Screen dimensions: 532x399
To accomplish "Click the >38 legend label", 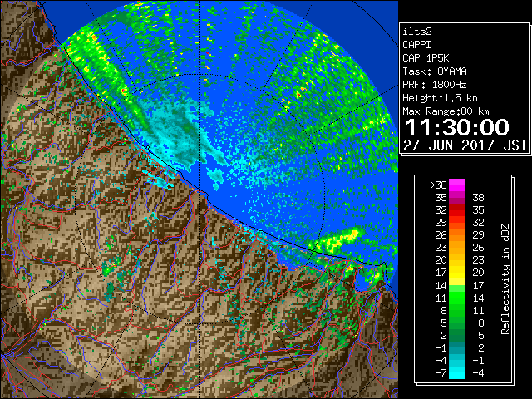I will pyautogui.click(x=438, y=185).
